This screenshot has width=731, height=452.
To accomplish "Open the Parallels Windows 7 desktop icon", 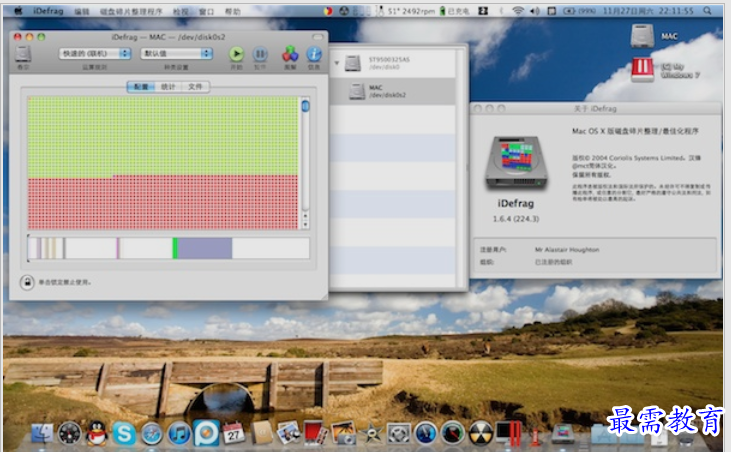I will pos(642,70).
